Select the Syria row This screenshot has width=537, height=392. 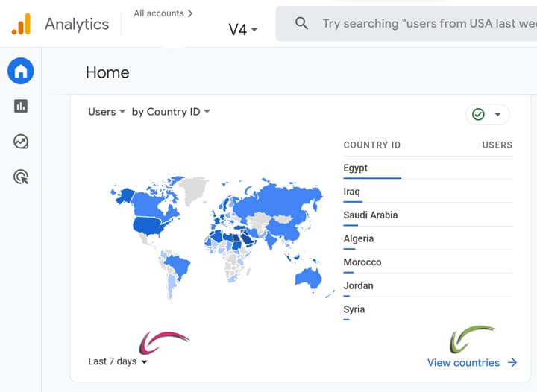428,309
